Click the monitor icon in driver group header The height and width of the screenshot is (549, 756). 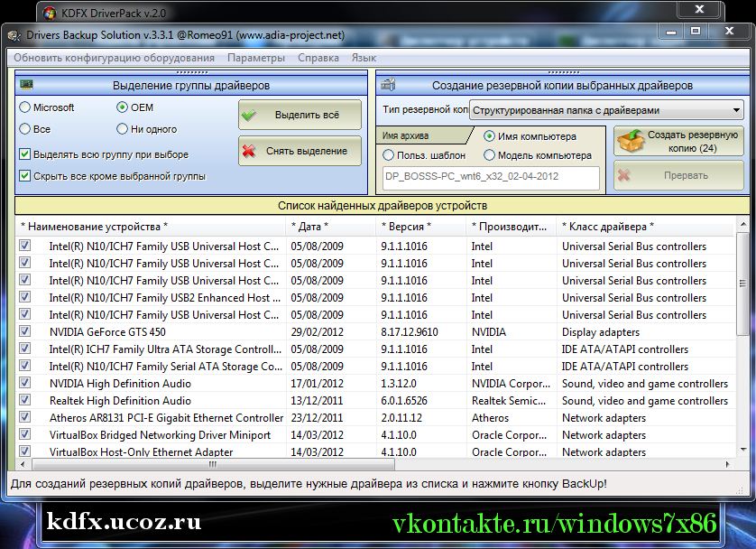coord(26,85)
